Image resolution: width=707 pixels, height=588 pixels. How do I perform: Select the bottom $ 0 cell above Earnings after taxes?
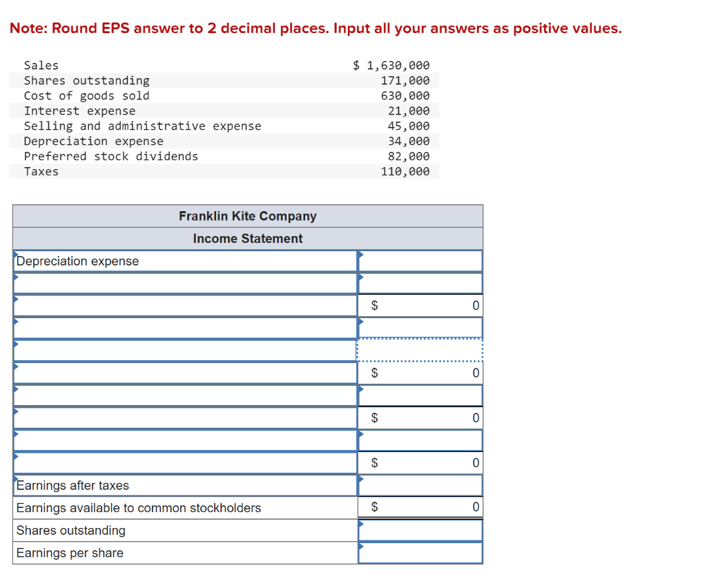[x=420, y=462]
